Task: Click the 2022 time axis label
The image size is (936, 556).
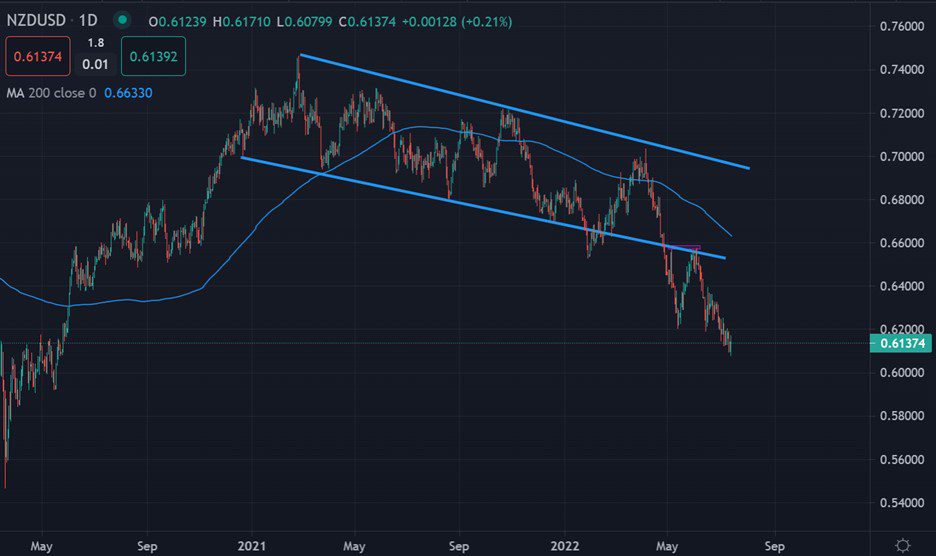Action: pos(565,546)
